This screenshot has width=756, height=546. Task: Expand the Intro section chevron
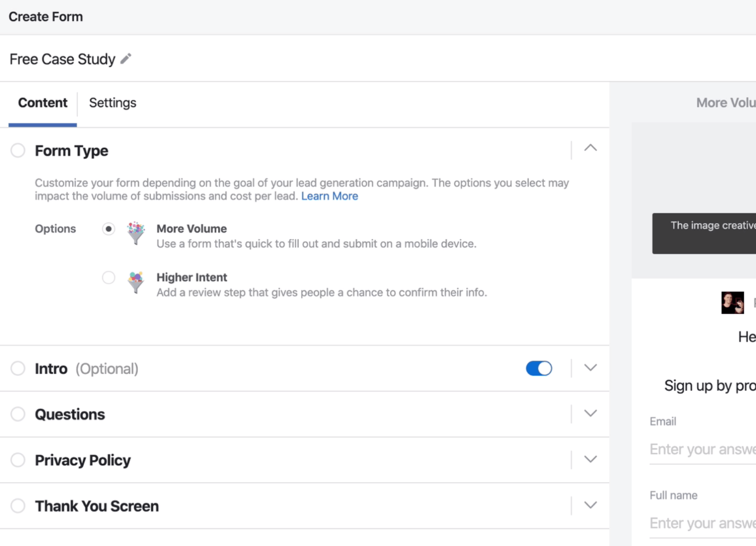tap(590, 368)
